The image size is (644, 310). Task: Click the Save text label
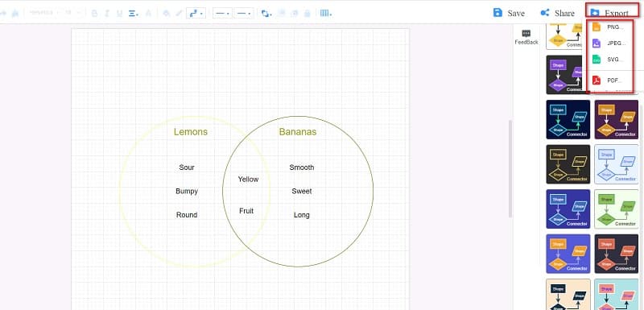(x=516, y=13)
